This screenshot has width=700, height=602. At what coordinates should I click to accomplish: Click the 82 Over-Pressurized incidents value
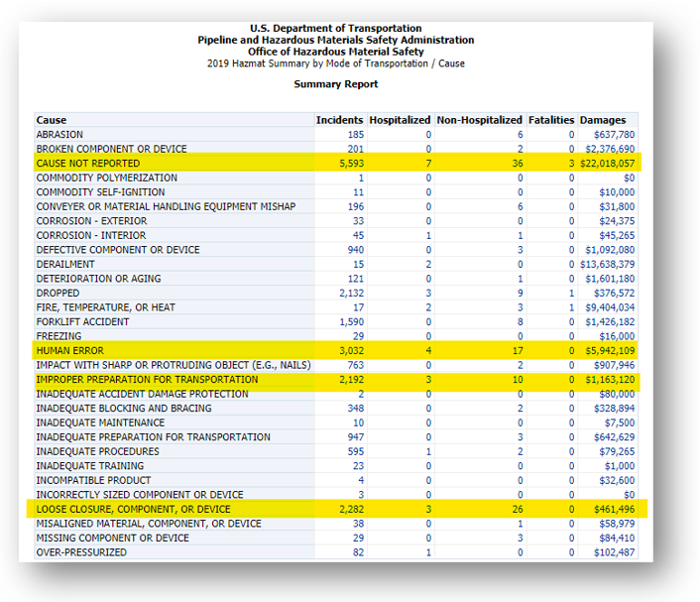[x=357, y=551]
